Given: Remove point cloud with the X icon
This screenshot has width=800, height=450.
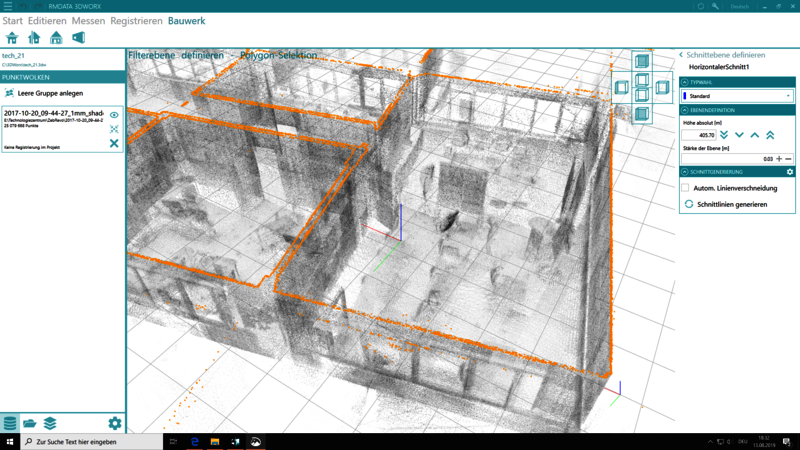Looking at the screenshot, I should (114, 144).
